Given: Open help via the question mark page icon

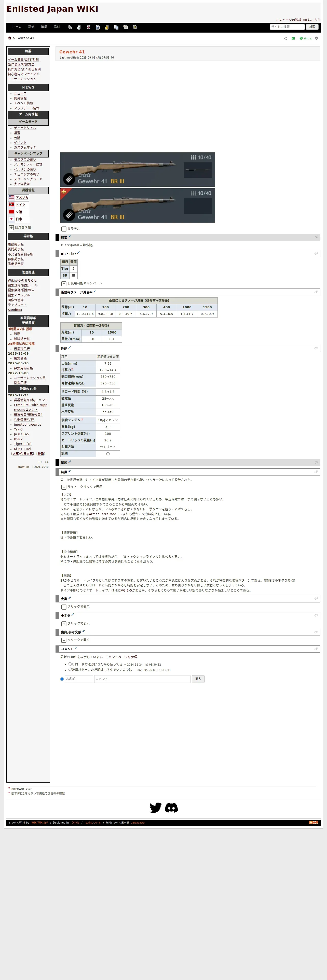Looking at the screenshot, I should tap(135, 27).
